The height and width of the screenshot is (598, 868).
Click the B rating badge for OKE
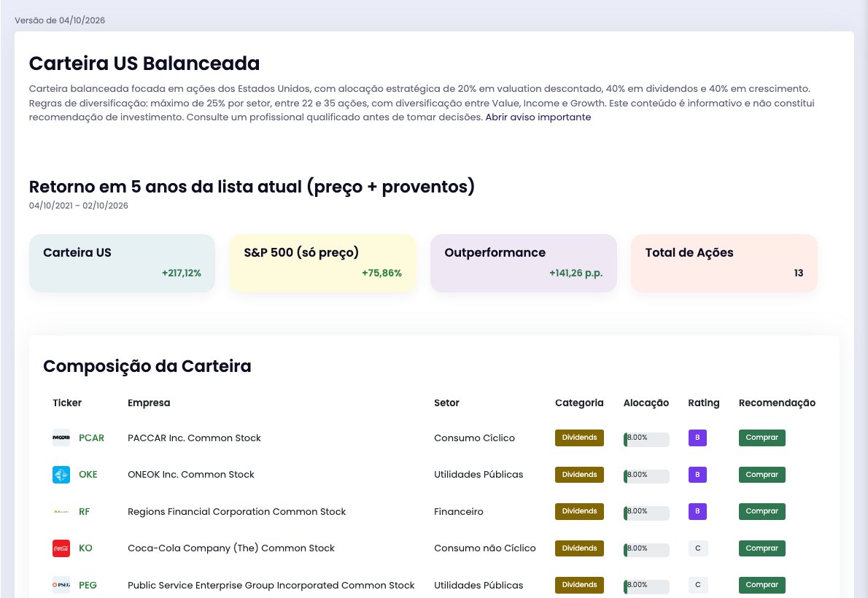[697, 475]
